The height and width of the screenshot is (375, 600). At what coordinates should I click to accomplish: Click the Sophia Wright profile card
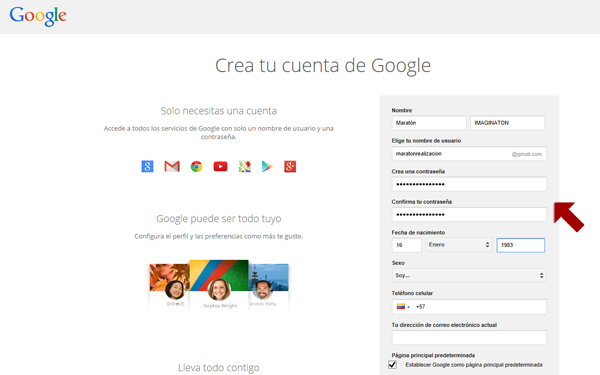pyautogui.click(x=219, y=285)
